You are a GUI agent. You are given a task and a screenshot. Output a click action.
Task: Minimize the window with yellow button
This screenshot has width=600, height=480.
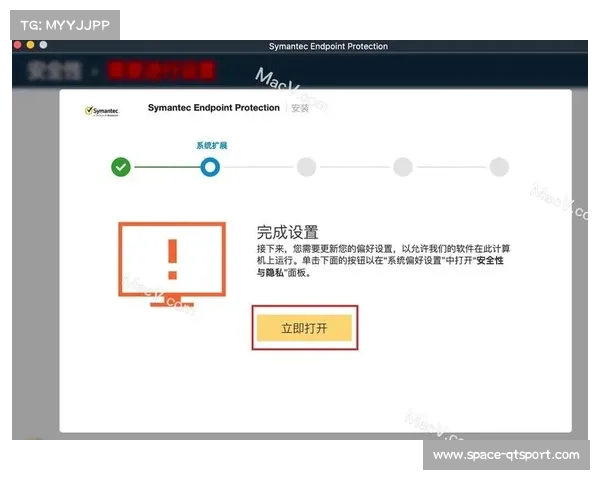pos(31,46)
